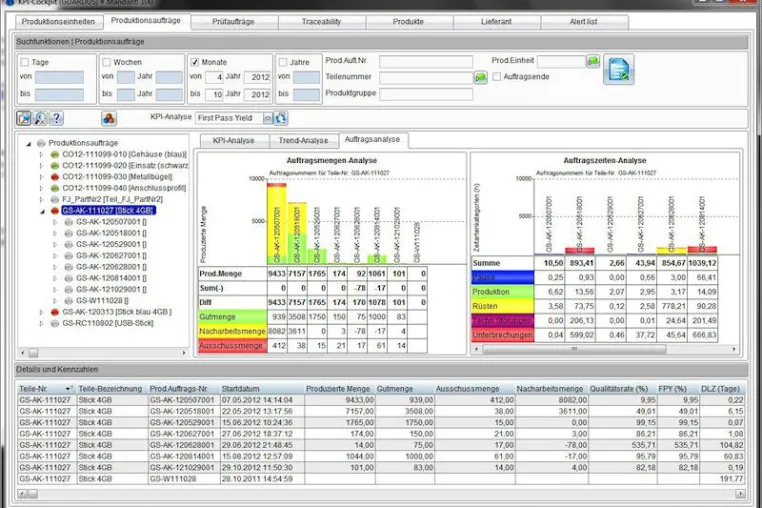Click the Monate bis Jahr 2012 field
762x508 pixels.
[258, 94]
